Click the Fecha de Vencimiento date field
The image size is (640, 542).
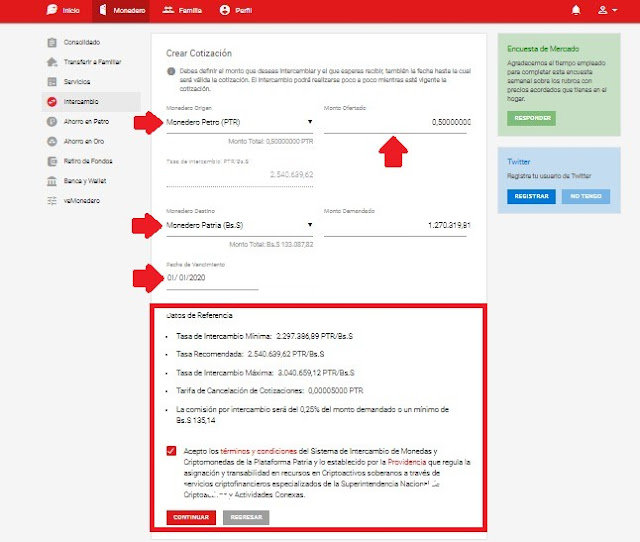tap(212, 278)
